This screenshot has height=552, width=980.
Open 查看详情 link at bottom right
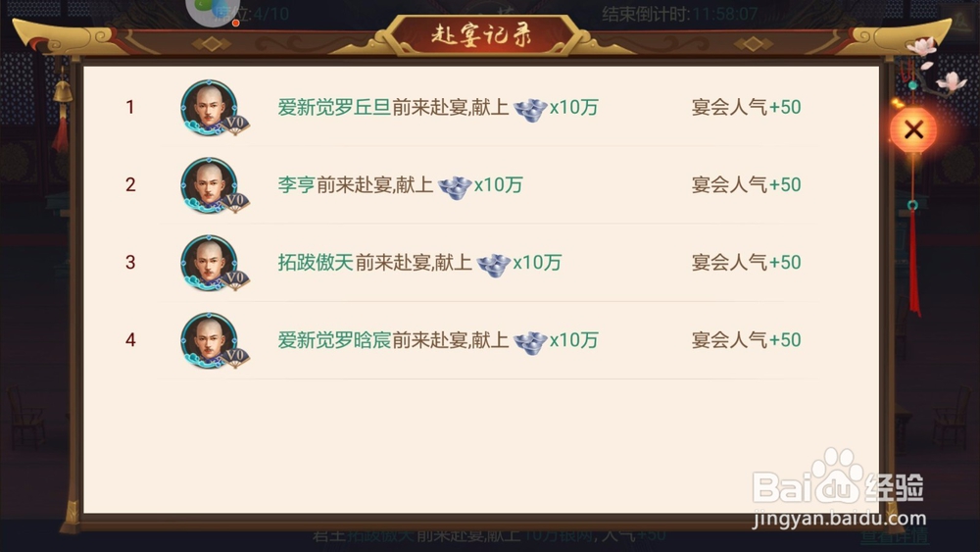tap(895, 536)
